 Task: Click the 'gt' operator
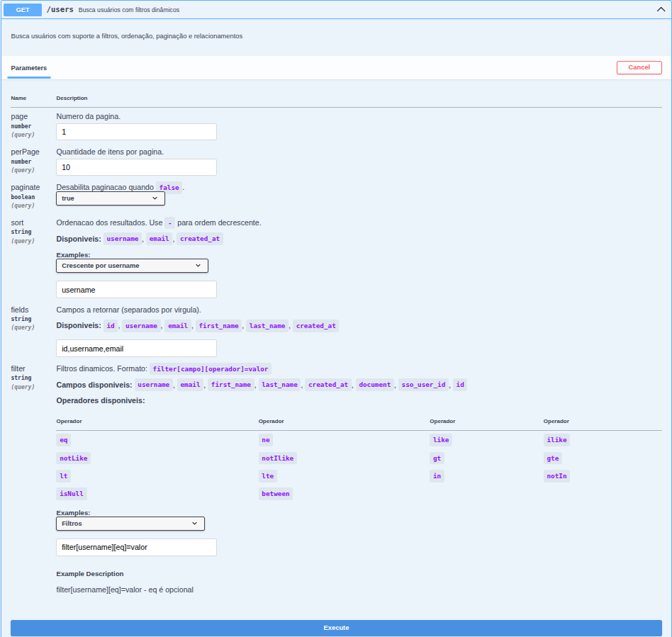click(x=437, y=458)
